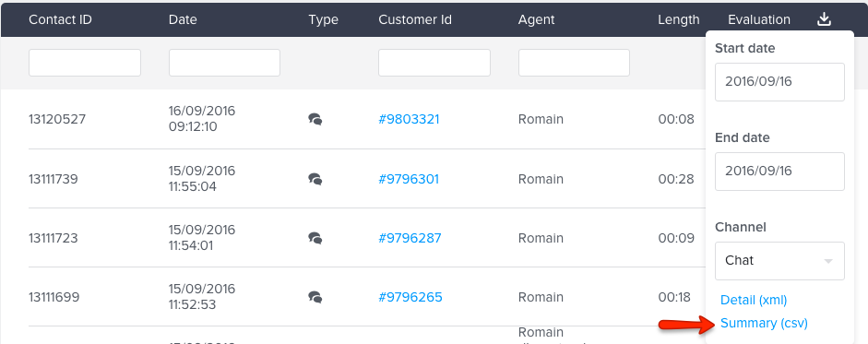This screenshot has height=344, width=868.
Task: Download the Detail (xml) export
Action: 754,301
